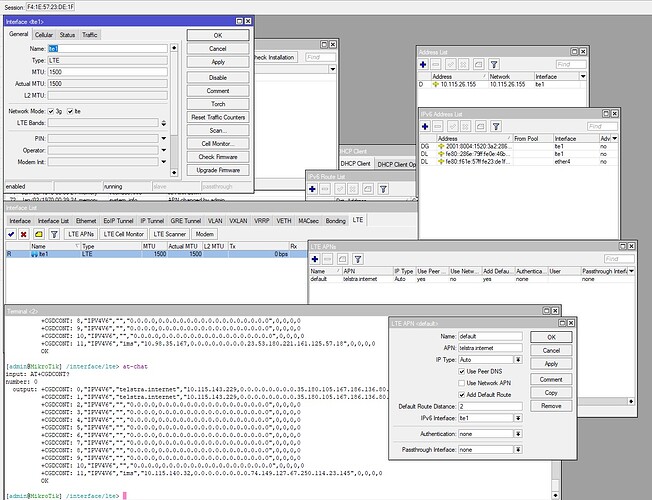Screen dimensions: 652x500
Task: Click the Name input field containing lte1
Action: tap(107, 49)
